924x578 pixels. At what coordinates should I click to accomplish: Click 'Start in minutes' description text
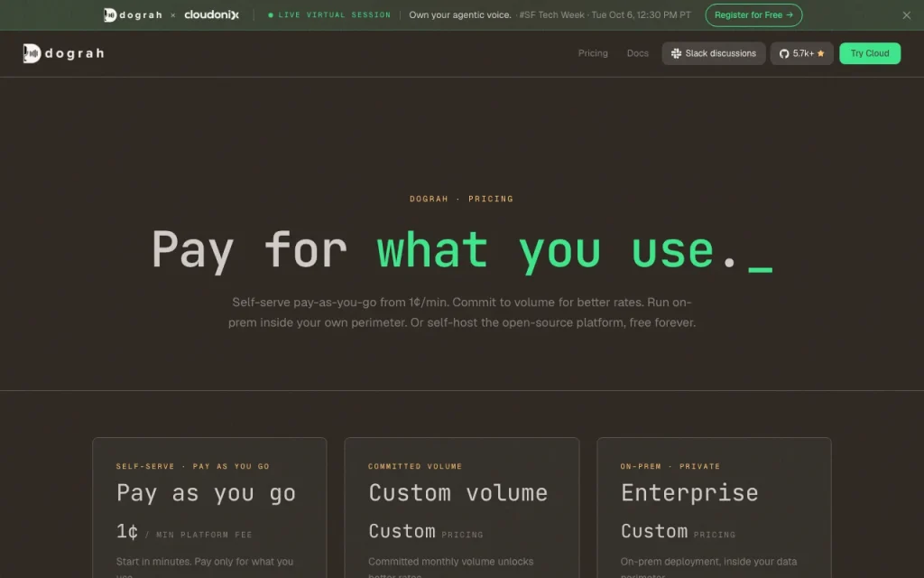tap(205, 567)
